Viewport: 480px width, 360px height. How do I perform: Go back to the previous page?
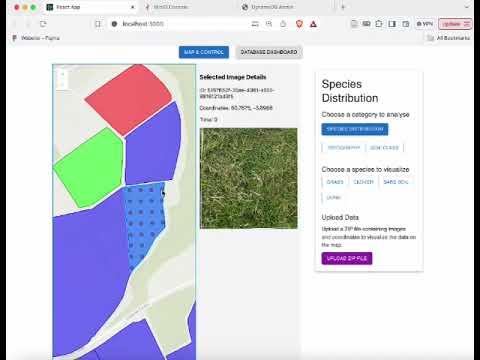tap(15, 24)
